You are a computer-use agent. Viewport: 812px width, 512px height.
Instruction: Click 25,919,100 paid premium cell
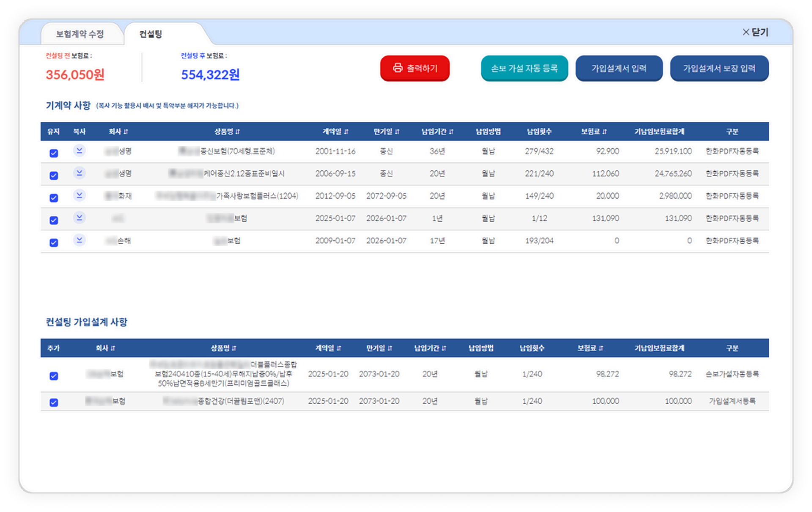point(673,151)
